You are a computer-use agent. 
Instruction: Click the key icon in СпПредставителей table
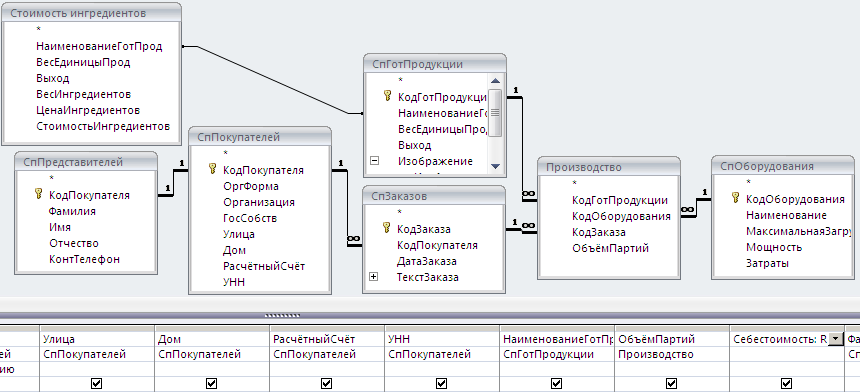[x=38, y=194]
